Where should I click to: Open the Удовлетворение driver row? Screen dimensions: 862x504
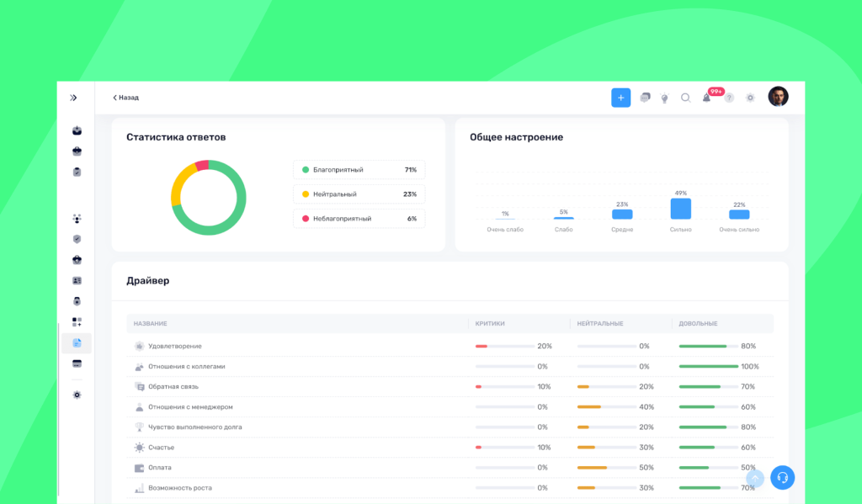(x=450, y=347)
